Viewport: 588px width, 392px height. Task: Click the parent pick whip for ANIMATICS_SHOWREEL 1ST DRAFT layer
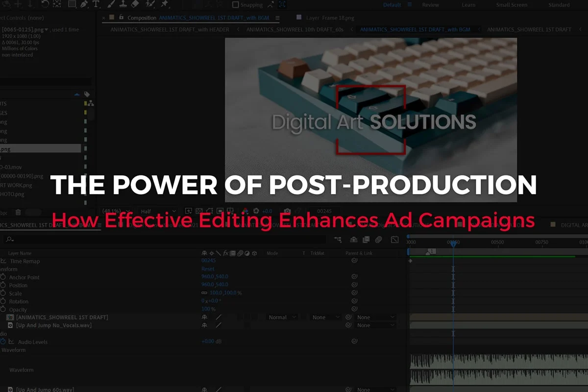tap(348, 318)
